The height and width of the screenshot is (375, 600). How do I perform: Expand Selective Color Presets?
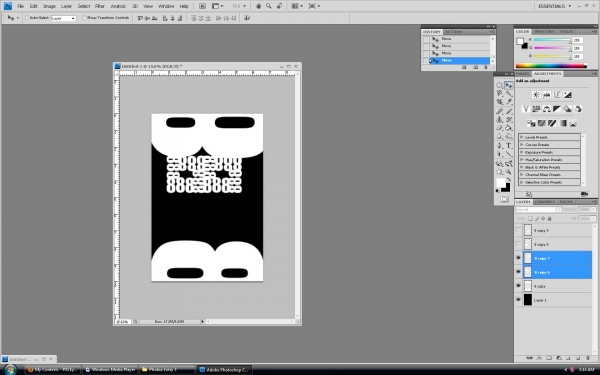[521, 182]
